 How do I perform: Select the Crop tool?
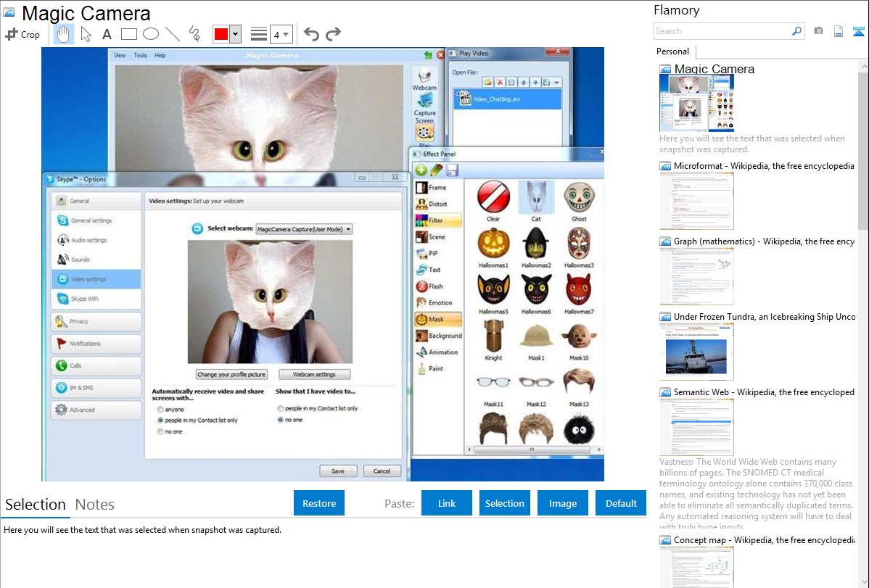22,34
